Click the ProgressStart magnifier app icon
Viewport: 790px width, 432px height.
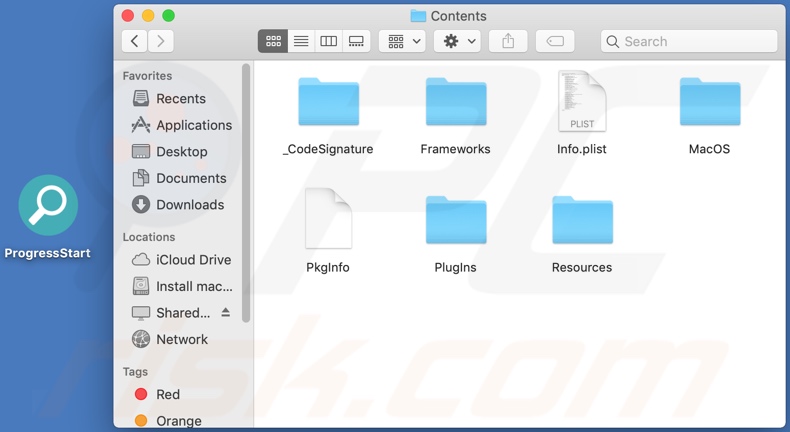coord(48,205)
